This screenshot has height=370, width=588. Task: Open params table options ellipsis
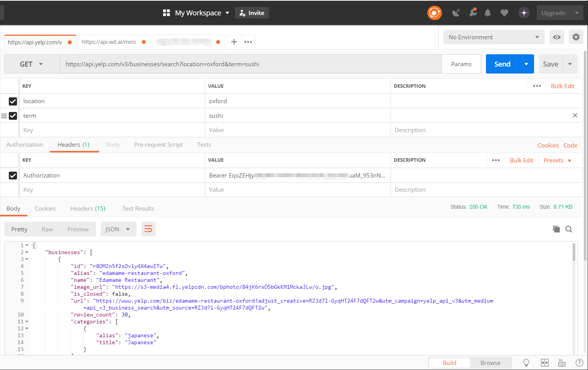point(537,86)
